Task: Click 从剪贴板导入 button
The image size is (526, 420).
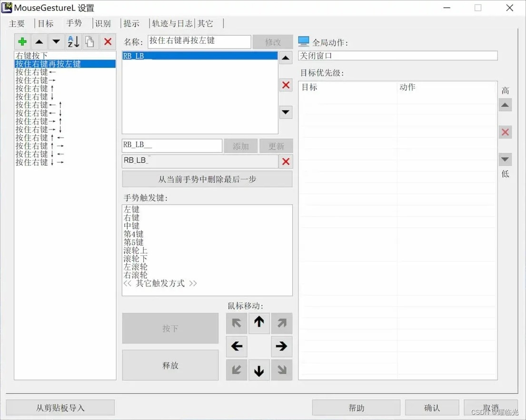Action: (x=60, y=408)
